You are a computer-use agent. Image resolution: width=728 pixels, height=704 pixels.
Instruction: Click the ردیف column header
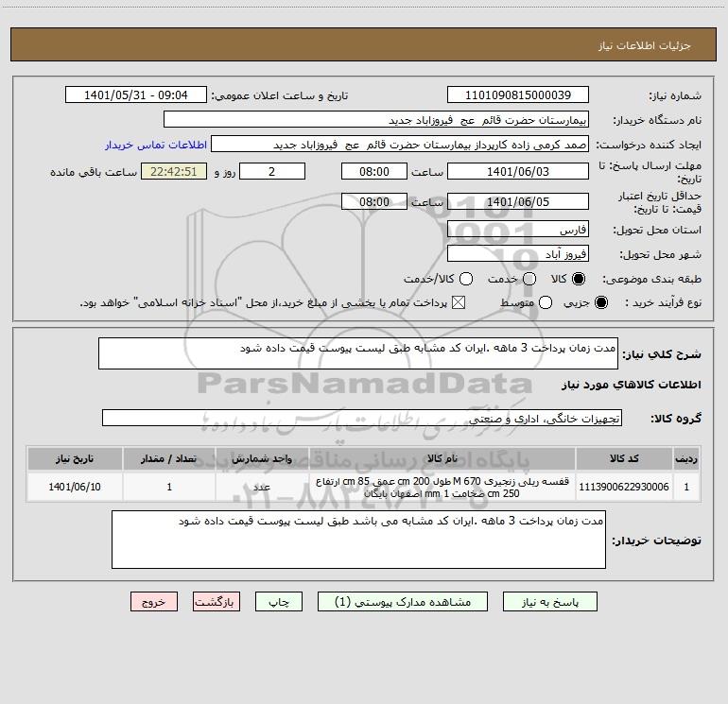click(686, 458)
